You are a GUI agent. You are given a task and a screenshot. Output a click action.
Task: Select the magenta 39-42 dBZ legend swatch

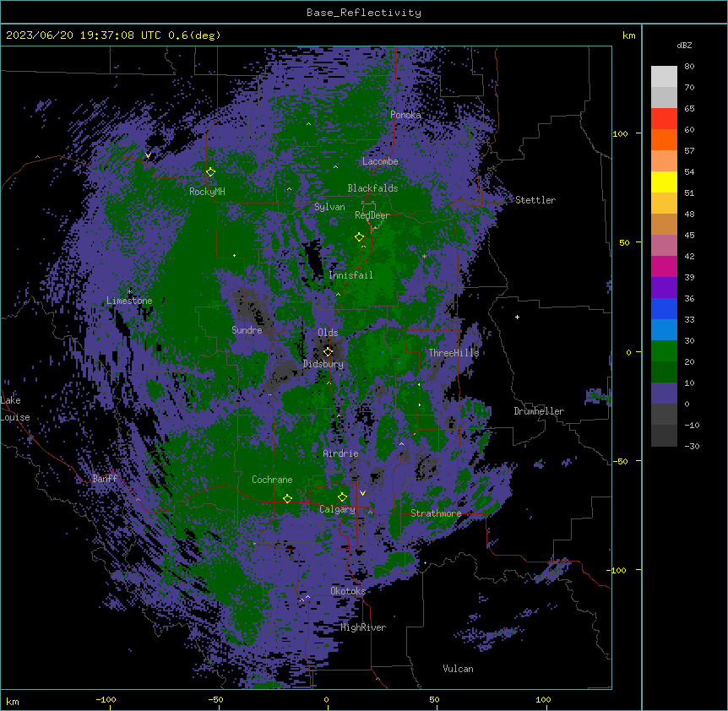click(664, 266)
